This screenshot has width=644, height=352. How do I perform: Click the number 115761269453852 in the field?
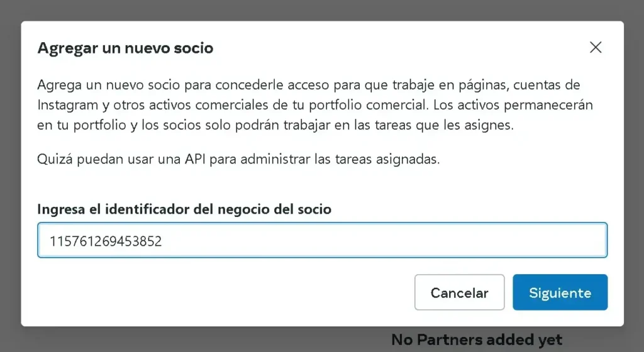pyautogui.click(x=106, y=241)
